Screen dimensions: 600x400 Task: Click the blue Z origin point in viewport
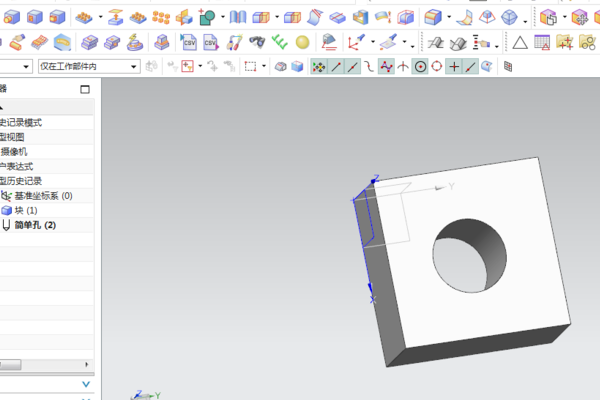point(373,181)
